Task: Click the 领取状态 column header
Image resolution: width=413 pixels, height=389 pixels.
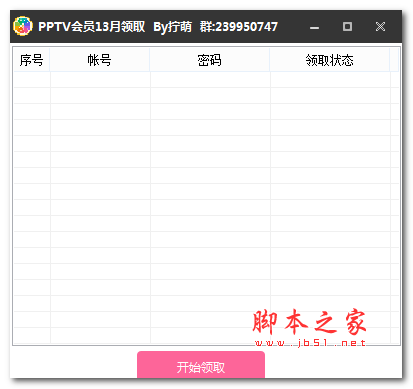Action: click(330, 60)
